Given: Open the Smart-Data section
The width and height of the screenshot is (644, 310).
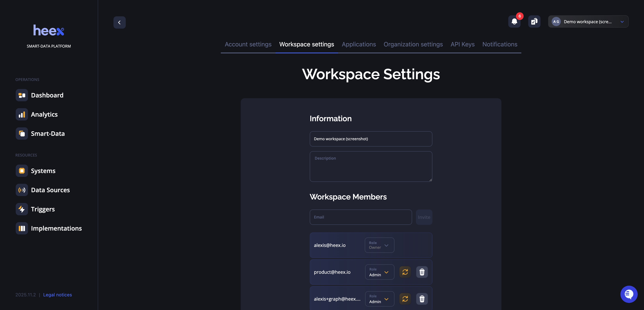Looking at the screenshot, I should 48,133.
